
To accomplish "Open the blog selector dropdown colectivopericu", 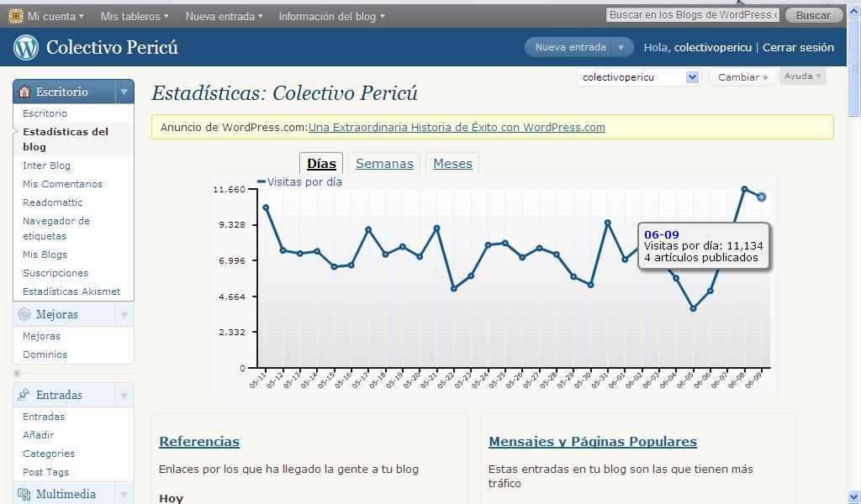I will click(639, 77).
